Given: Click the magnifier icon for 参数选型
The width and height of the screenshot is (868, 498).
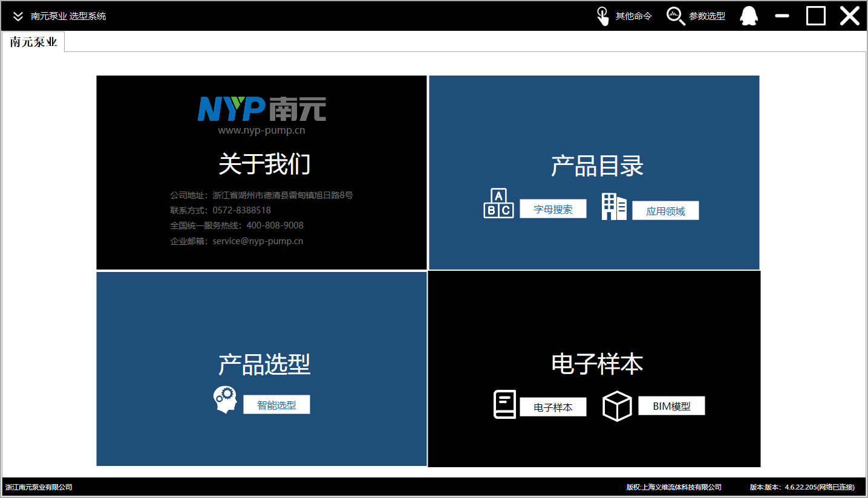Looking at the screenshot, I should click(675, 16).
